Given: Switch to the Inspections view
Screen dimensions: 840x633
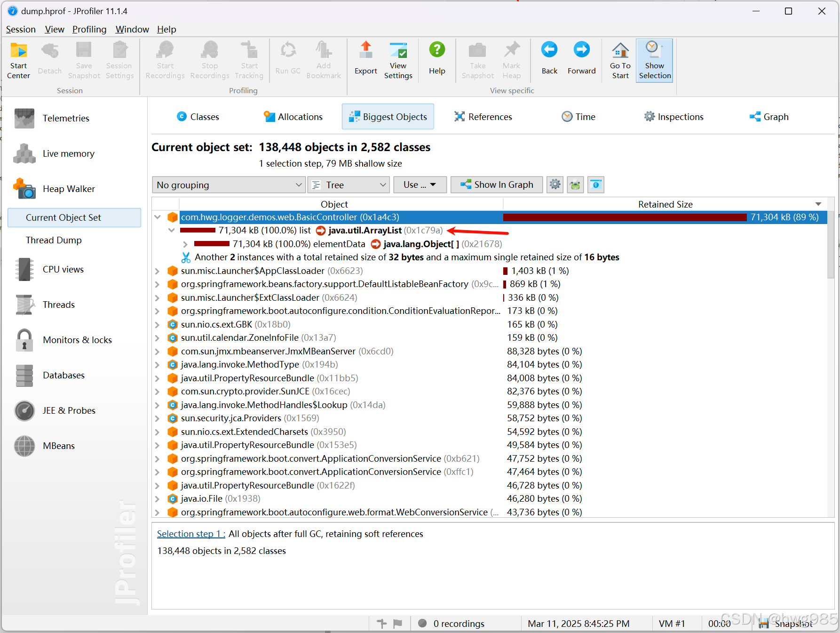Looking at the screenshot, I should [674, 117].
